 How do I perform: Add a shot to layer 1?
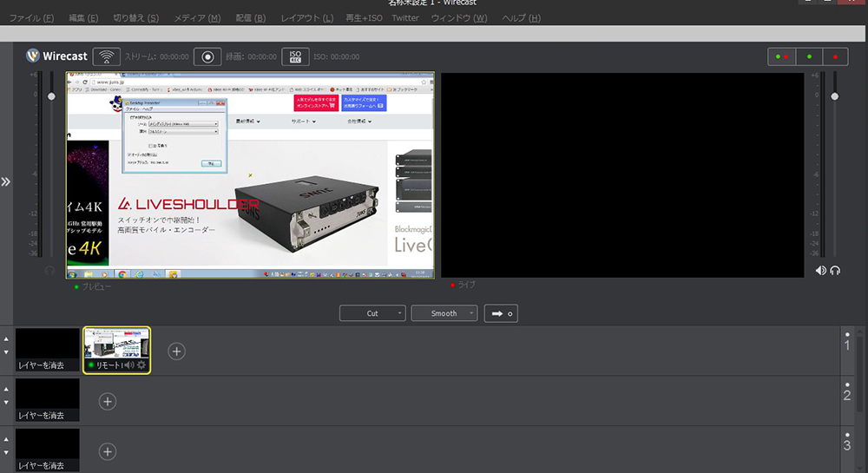pyautogui.click(x=176, y=351)
